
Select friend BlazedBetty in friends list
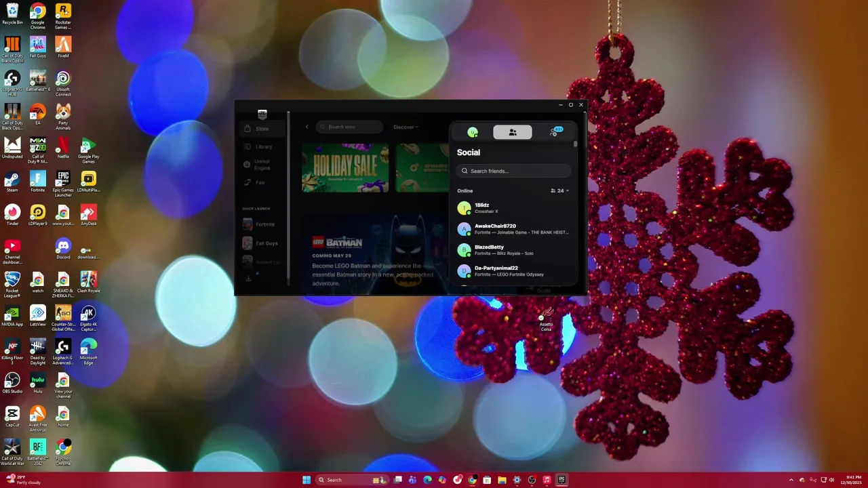(x=513, y=250)
